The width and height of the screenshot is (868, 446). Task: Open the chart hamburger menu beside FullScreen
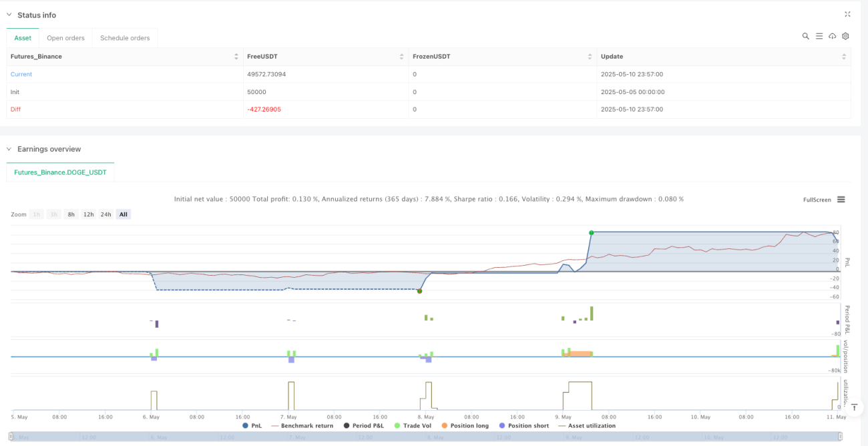tap(841, 200)
